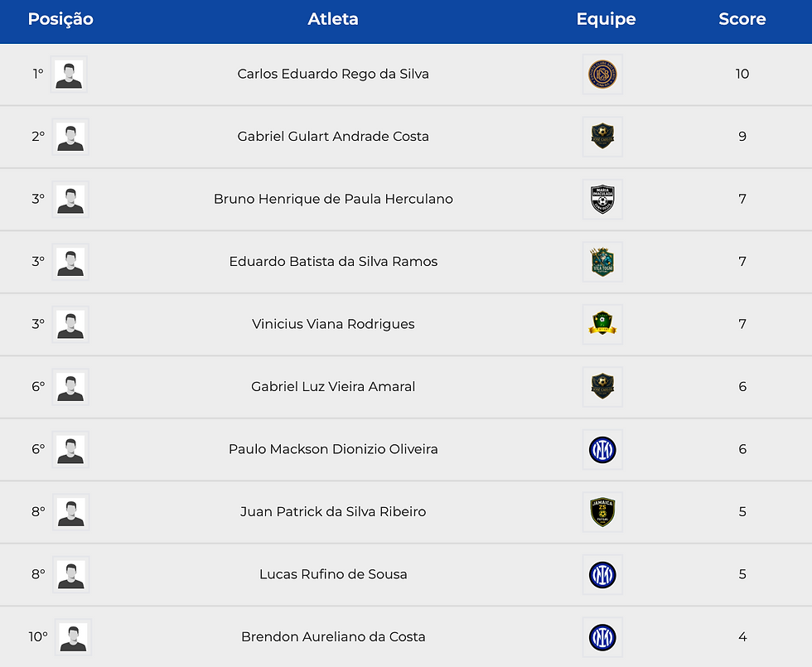This screenshot has height=667, width=812.
Task: Click the team crest in Vinicius Viana's row
Action: (x=602, y=325)
